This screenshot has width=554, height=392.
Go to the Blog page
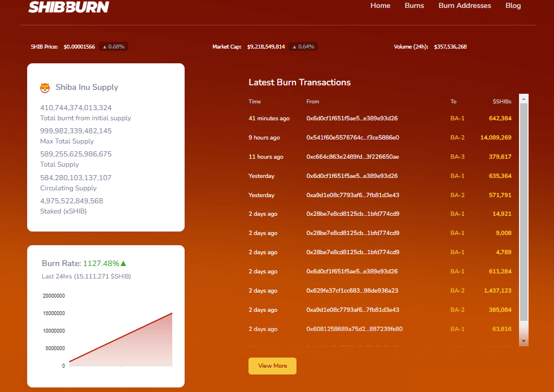click(x=513, y=6)
